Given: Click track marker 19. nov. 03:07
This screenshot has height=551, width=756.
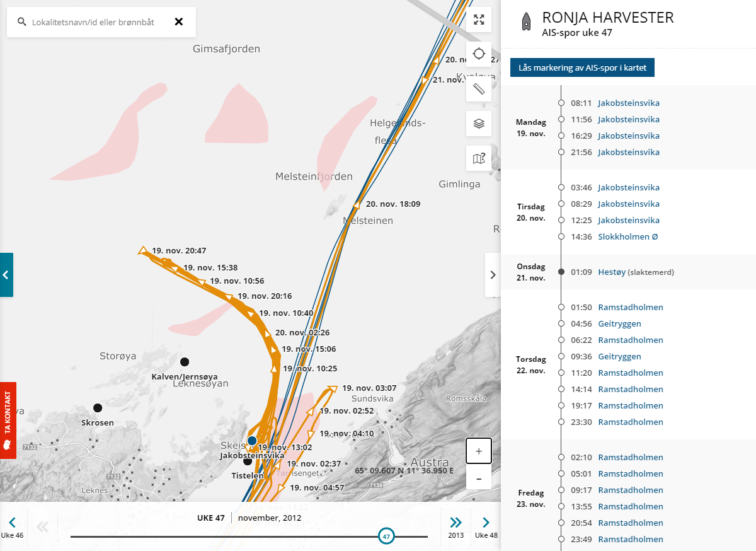Looking at the screenshot, I should [x=333, y=388].
